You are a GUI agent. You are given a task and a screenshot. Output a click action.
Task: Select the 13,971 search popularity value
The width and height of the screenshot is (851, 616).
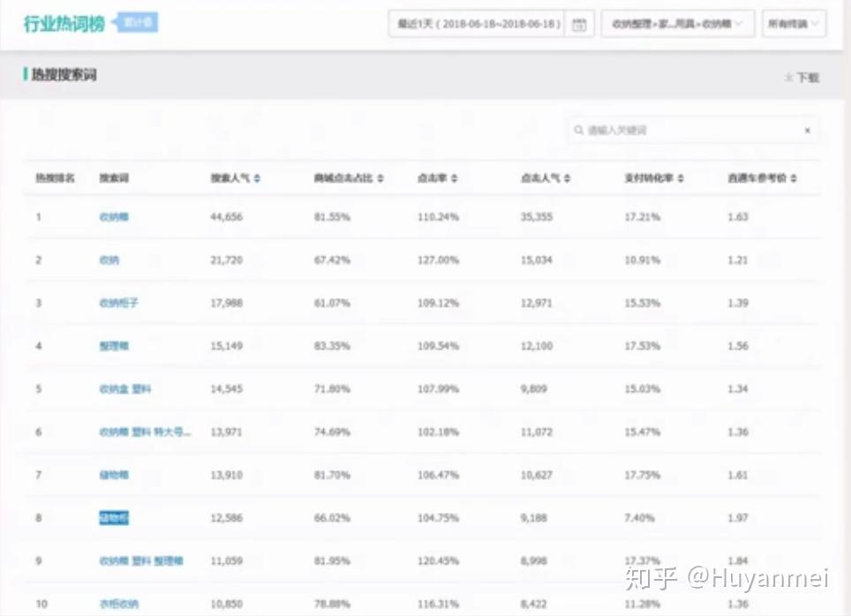[226, 432]
